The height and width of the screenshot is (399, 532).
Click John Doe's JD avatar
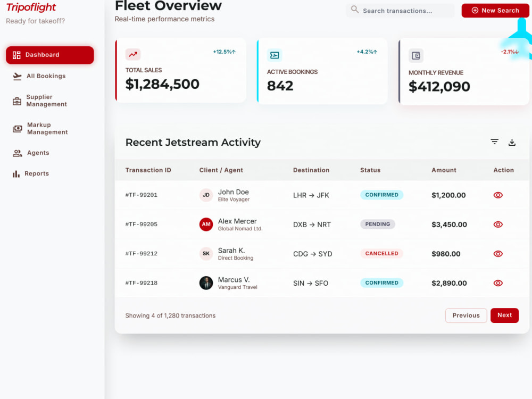pyautogui.click(x=206, y=195)
